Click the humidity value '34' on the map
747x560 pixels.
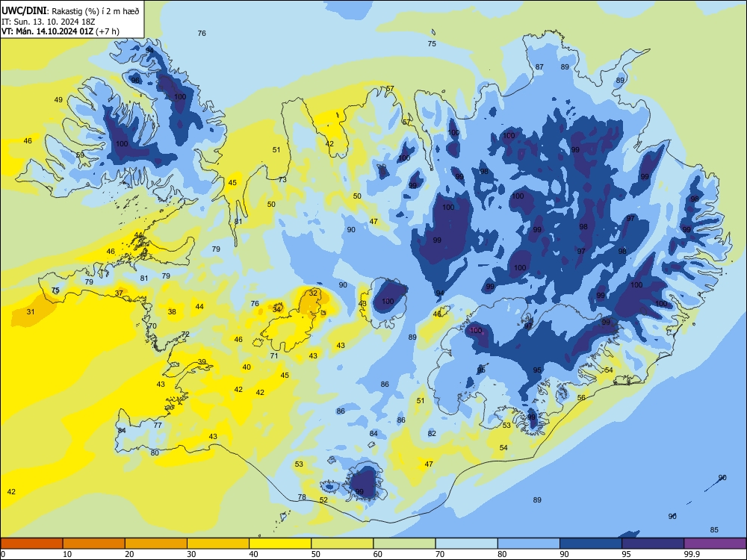277,309
